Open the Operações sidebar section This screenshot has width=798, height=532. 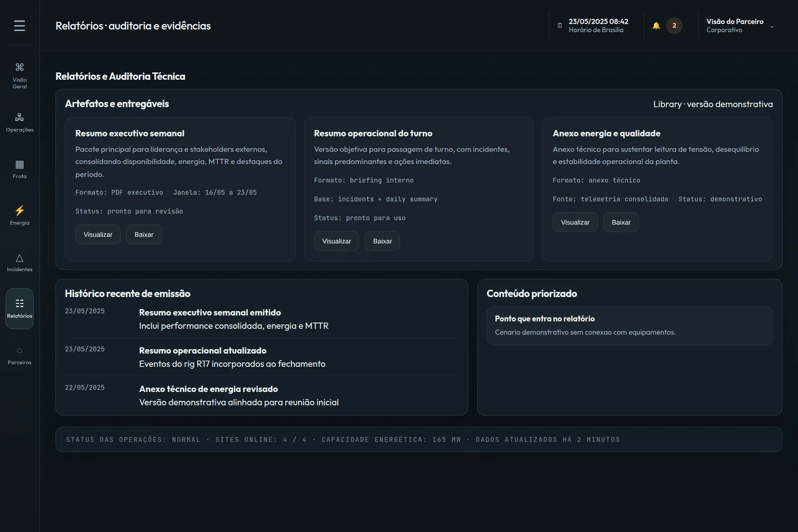pos(19,122)
